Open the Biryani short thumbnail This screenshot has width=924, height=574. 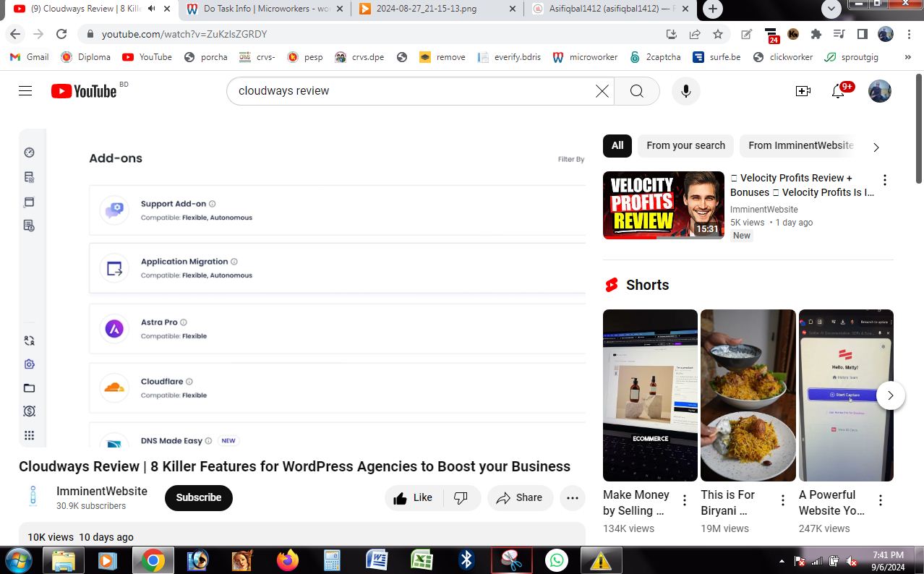pos(748,395)
